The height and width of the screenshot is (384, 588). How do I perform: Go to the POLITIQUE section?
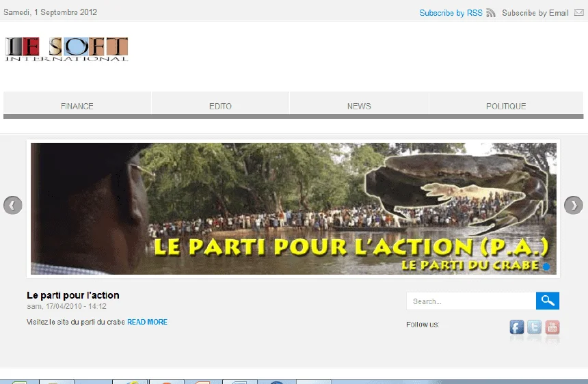click(x=506, y=106)
